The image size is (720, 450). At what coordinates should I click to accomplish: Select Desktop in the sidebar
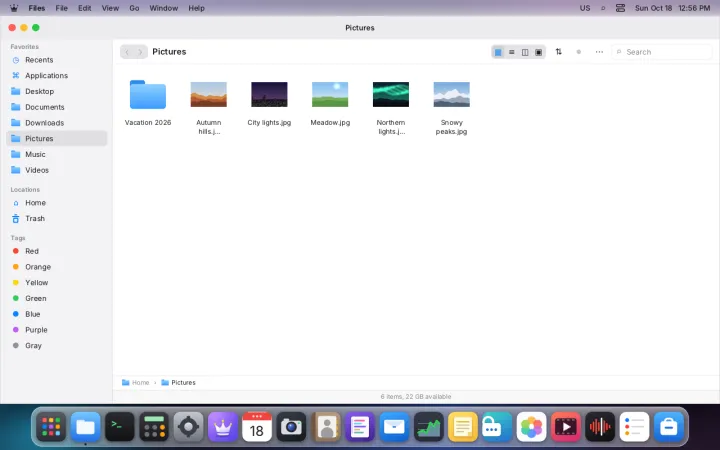click(56, 91)
